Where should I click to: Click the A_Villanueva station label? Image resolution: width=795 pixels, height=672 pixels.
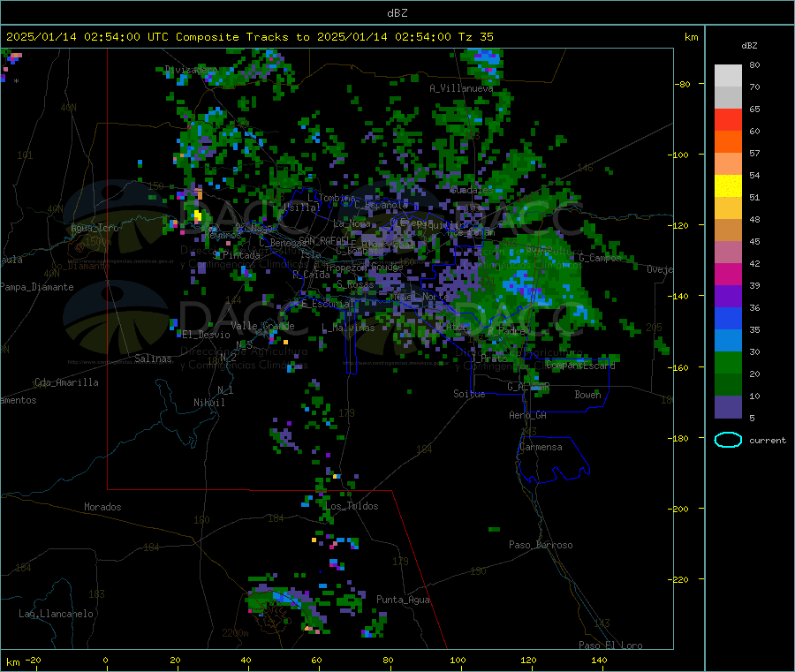click(x=461, y=88)
